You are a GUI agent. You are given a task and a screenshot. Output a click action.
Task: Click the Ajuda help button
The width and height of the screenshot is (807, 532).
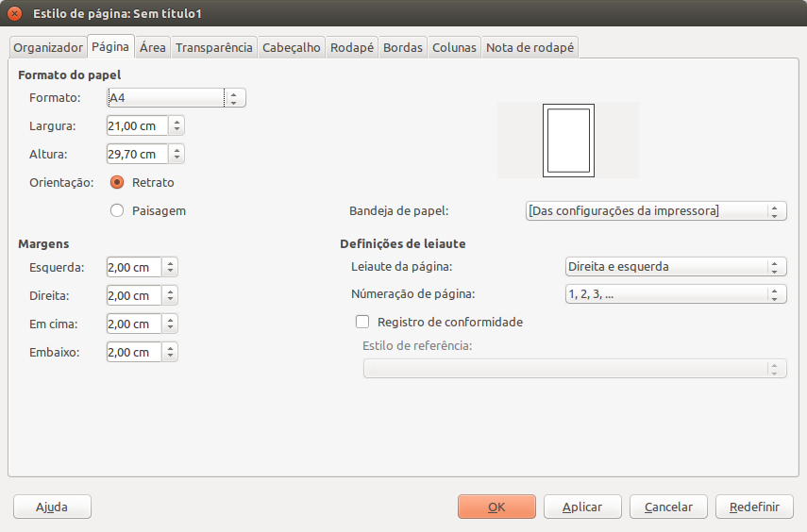tap(52, 507)
